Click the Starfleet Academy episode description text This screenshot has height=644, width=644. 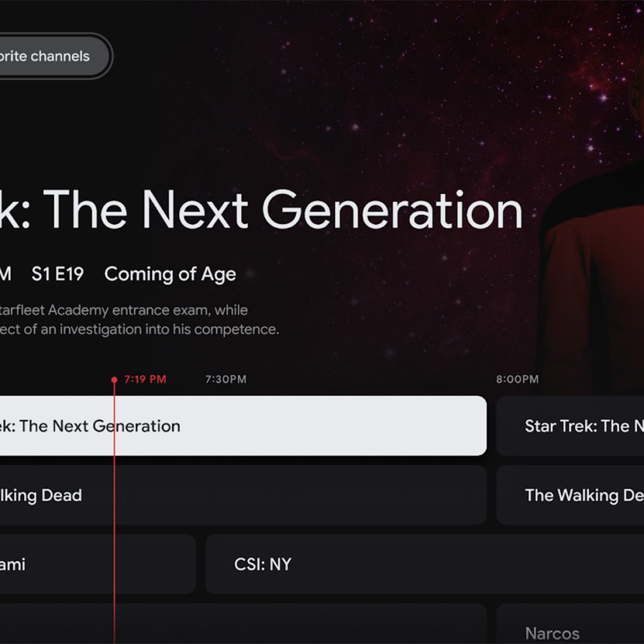pos(123,310)
